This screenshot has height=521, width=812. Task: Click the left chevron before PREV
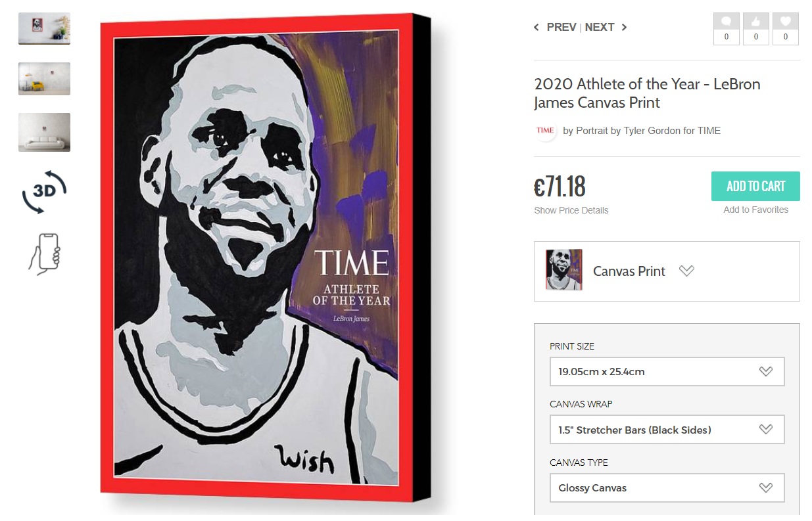coord(537,27)
